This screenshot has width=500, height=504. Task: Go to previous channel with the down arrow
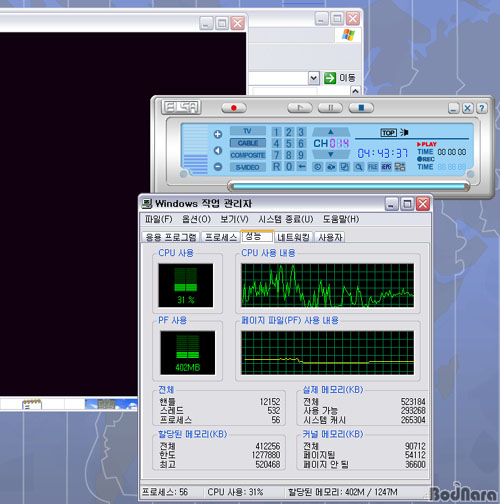click(x=331, y=154)
